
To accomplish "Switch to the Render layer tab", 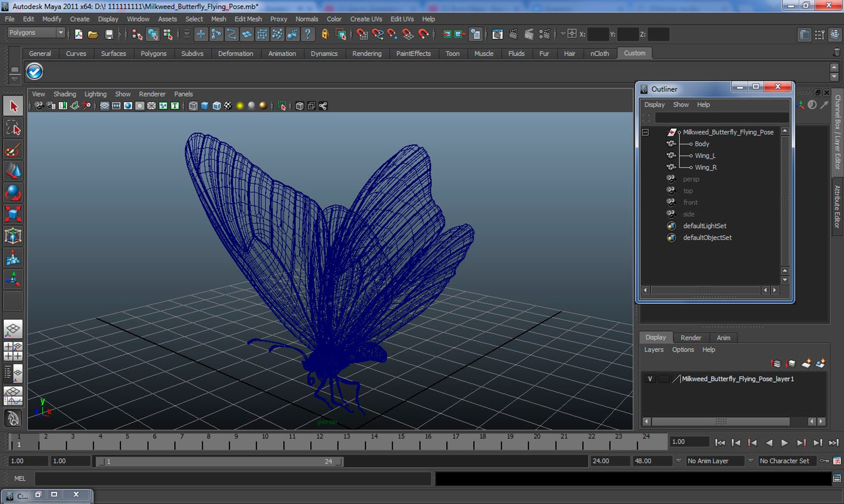I will [690, 338].
